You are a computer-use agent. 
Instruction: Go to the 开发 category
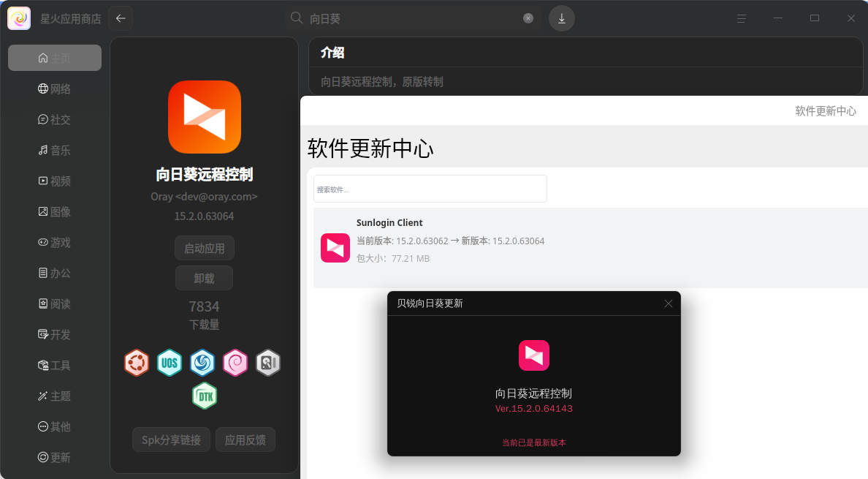tap(55, 334)
